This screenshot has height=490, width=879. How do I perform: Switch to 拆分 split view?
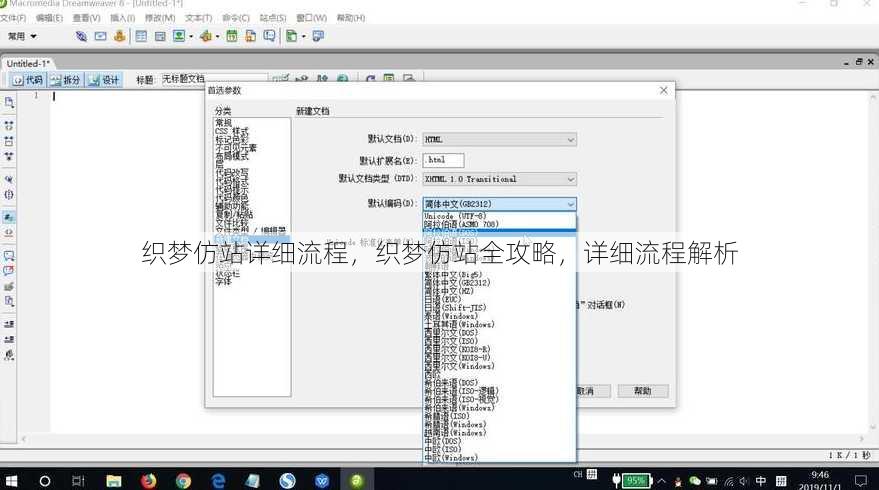(x=66, y=80)
